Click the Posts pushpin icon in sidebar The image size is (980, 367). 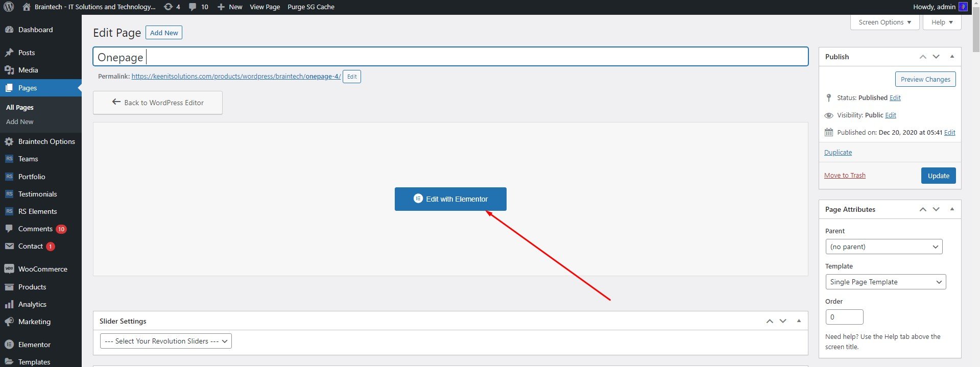tap(9, 53)
